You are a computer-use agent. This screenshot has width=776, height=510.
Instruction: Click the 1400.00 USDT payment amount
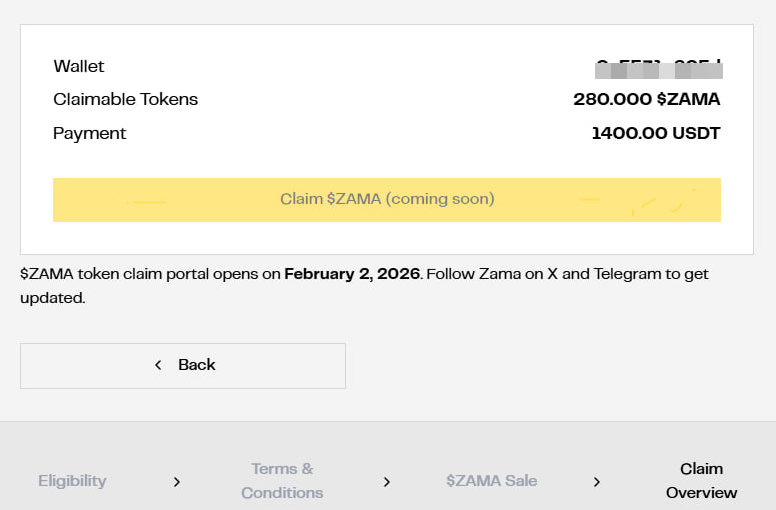click(x=655, y=133)
